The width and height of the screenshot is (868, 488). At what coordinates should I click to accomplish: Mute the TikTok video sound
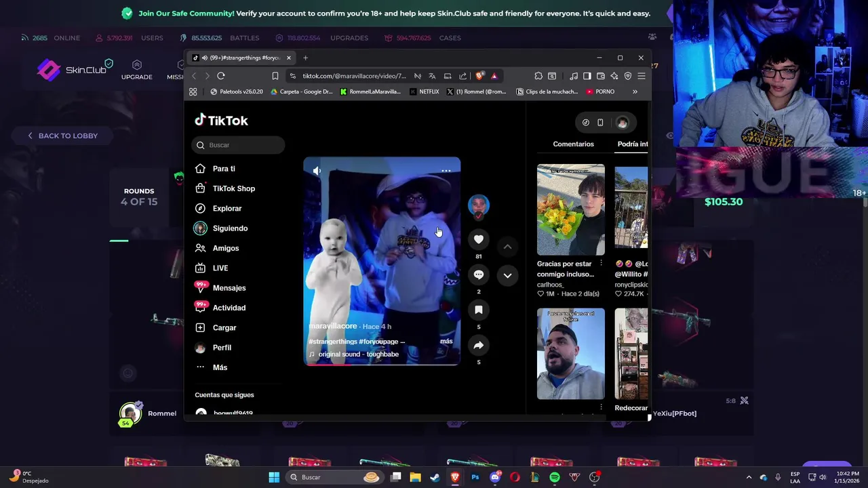[x=317, y=171]
